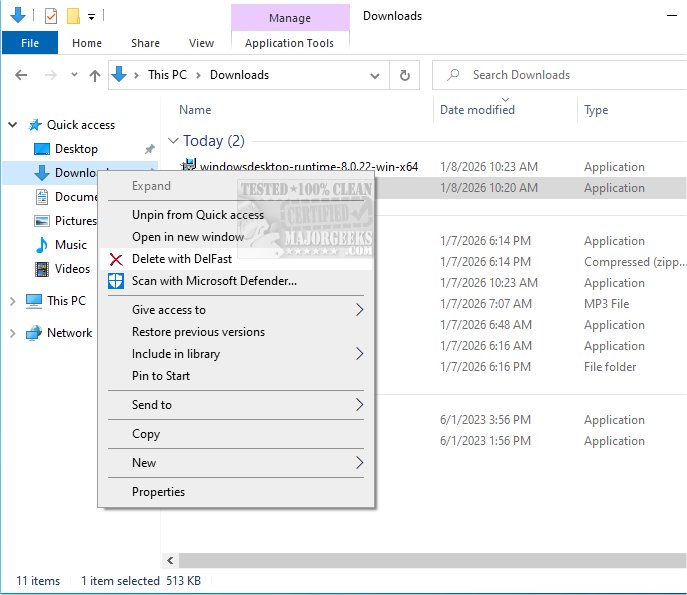Click the Properties checkmark icon in title bar
Viewport: 687px width, 595px height.
click(x=51, y=16)
